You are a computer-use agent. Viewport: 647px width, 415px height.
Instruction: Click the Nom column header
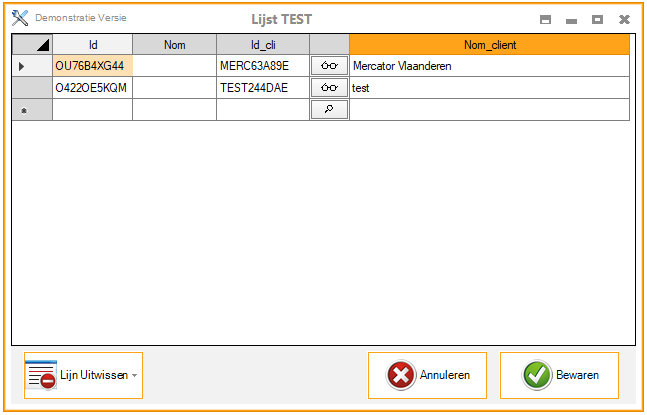(174, 45)
